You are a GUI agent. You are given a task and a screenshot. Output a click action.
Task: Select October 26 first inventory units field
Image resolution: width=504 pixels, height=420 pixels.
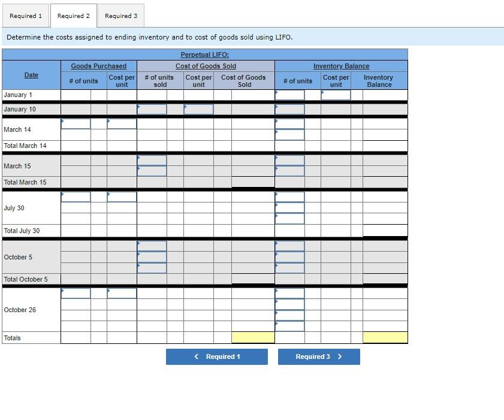(289, 293)
